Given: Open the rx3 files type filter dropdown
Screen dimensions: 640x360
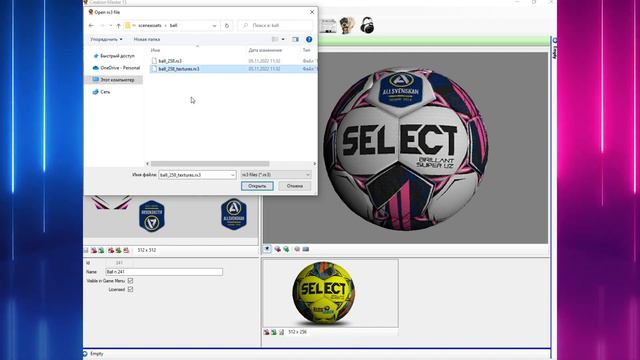Looking at the screenshot, I should click(x=276, y=175).
